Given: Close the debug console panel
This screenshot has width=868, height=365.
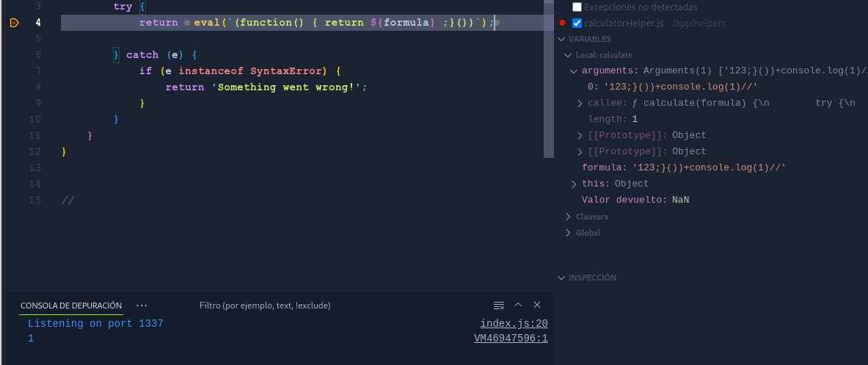Looking at the screenshot, I should [x=537, y=305].
